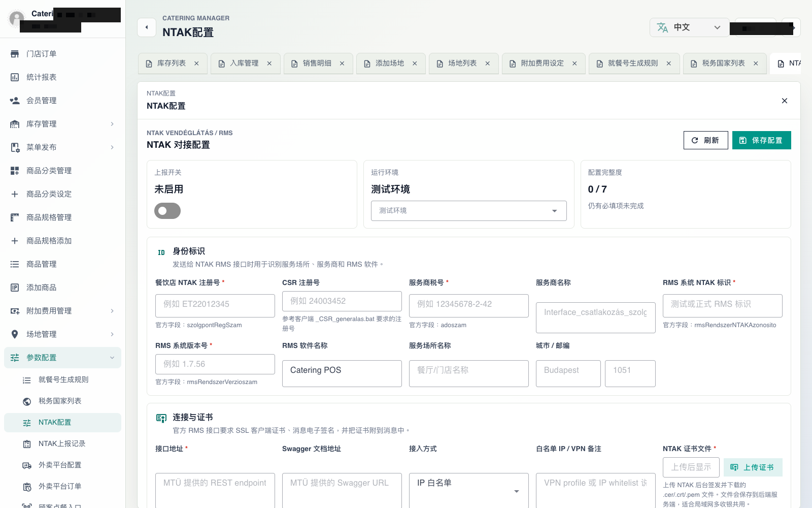Click the 商品规格管理 ruler icon

coord(15,217)
